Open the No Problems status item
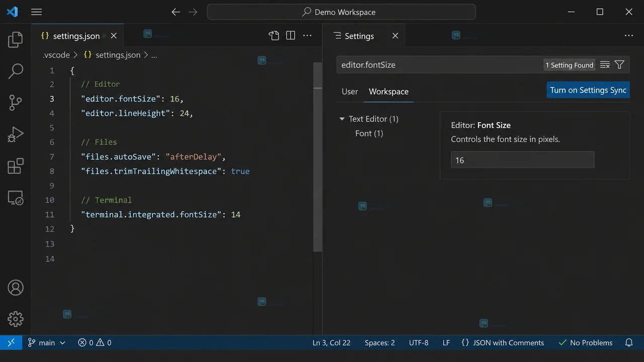This screenshot has width=644, height=362. point(586,342)
